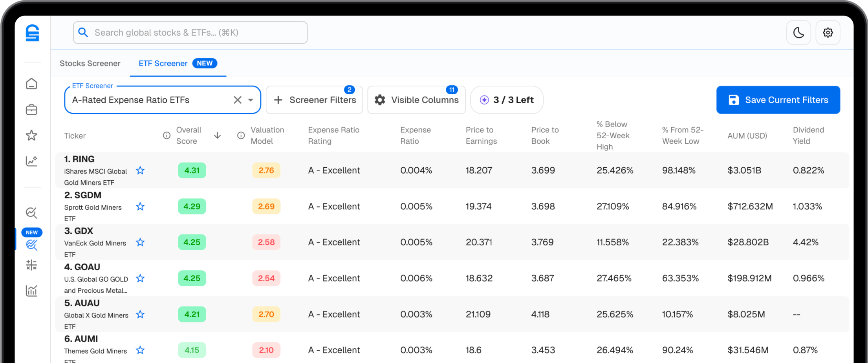
Task: Open the 3. GDX ticker row
Action: [x=452, y=242]
